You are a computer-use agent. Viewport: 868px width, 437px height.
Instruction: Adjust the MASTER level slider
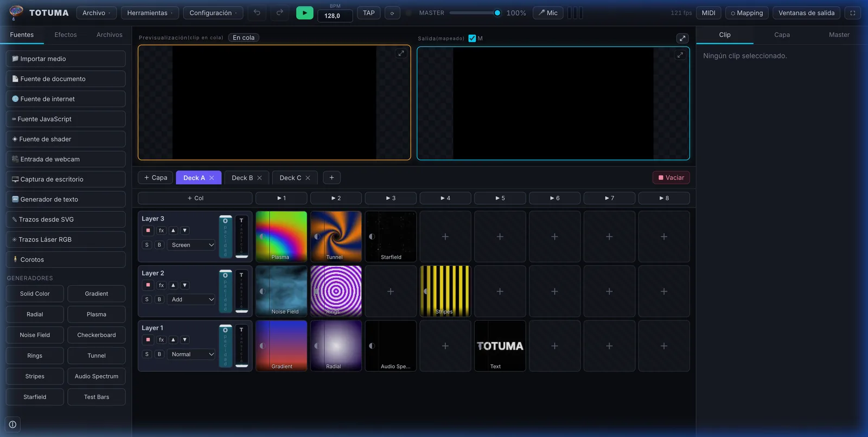coord(475,13)
